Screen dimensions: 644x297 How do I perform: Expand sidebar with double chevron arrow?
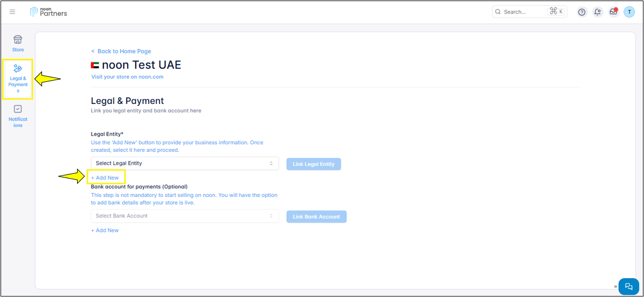615,287
